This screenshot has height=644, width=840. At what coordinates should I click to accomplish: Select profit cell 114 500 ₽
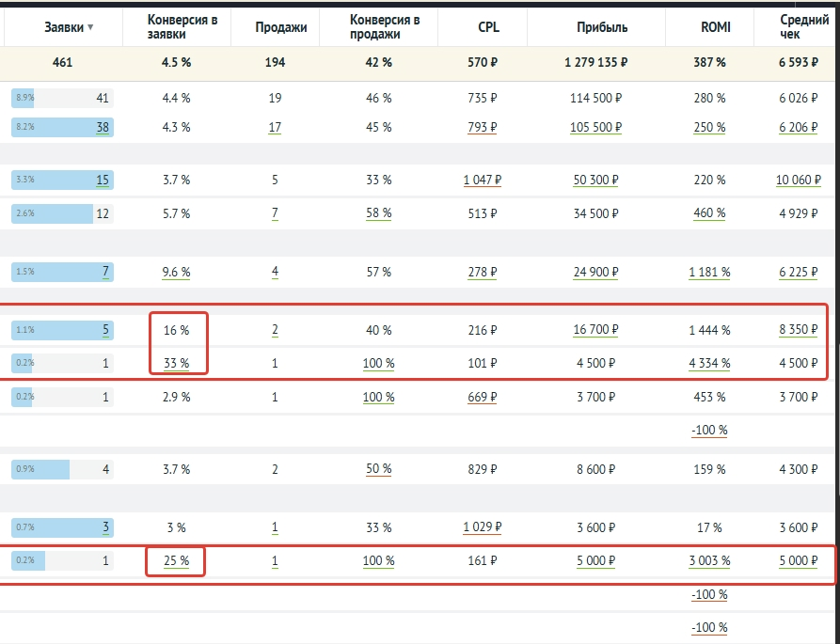click(595, 98)
